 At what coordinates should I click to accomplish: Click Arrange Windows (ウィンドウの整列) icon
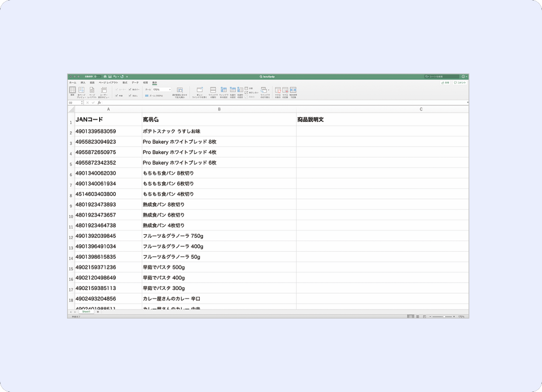pyautogui.click(x=213, y=90)
